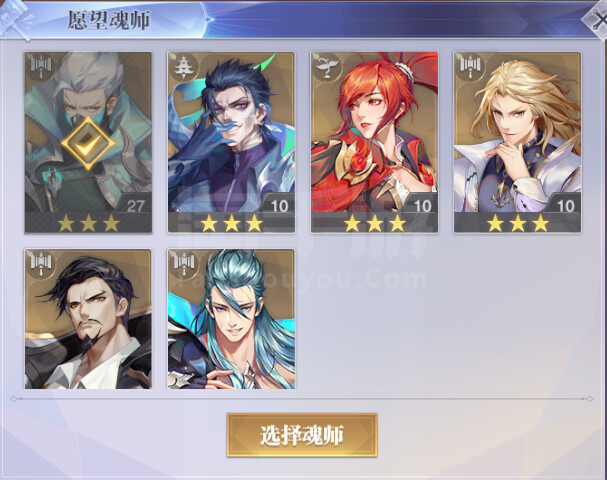
Task: Click the three stars under the blue-haired card
Action: [231, 223]
